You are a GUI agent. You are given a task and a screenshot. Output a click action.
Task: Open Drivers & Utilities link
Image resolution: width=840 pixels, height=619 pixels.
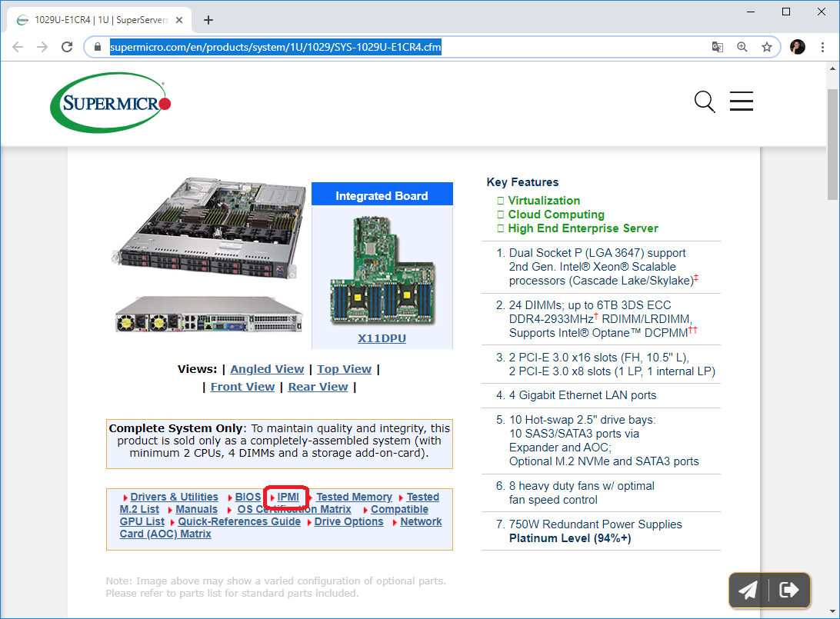pos(174,497)
